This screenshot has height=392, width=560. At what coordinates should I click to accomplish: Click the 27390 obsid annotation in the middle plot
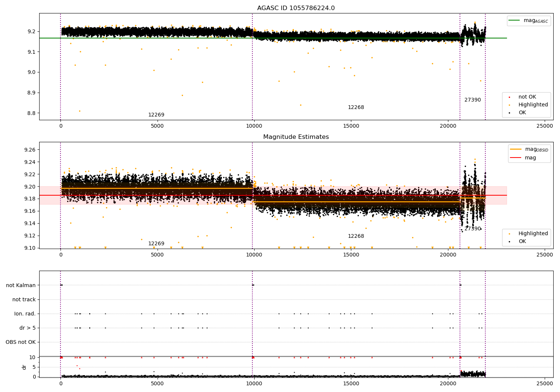(473, 229)
